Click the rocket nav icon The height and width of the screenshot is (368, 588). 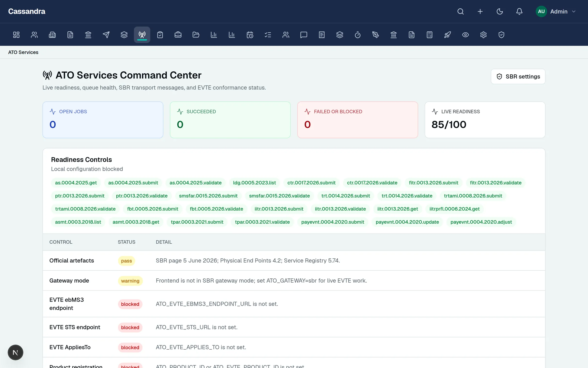447,35
